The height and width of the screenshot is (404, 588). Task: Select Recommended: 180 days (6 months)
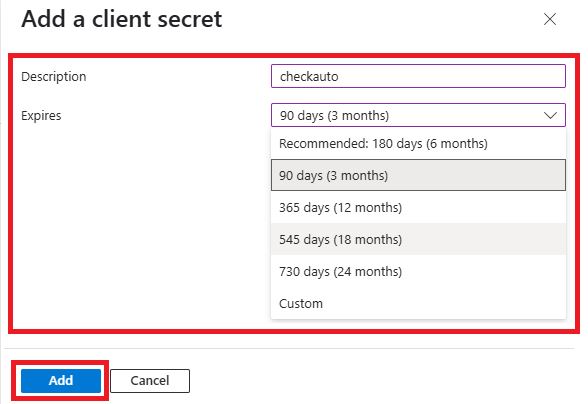tap(418, 144)
